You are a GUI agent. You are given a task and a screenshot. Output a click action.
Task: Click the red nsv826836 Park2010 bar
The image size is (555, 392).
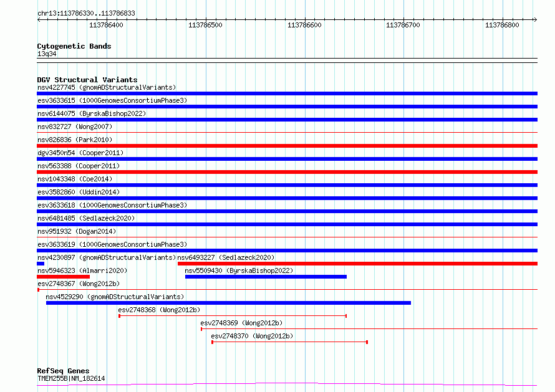pyautogui.click(x=287, y=146)
